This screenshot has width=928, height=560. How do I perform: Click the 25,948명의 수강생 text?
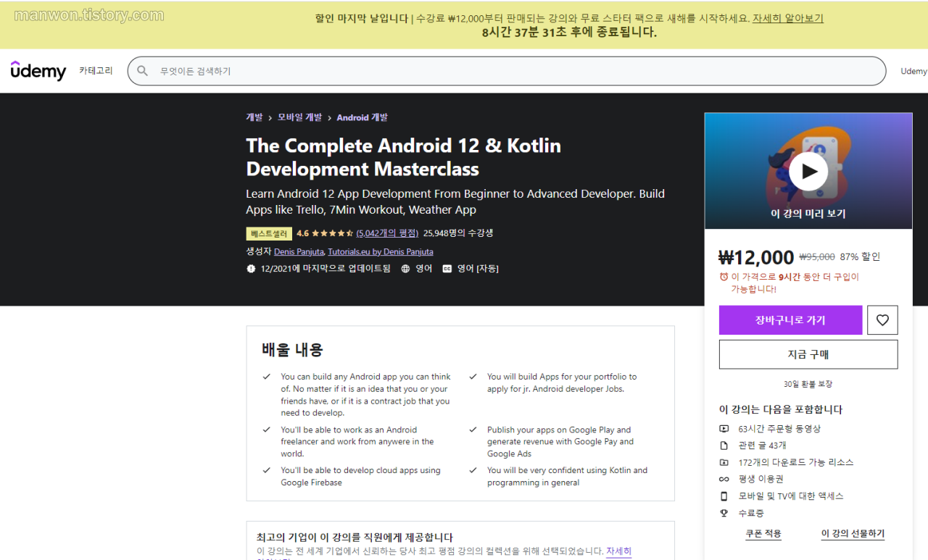pos(458,233)
